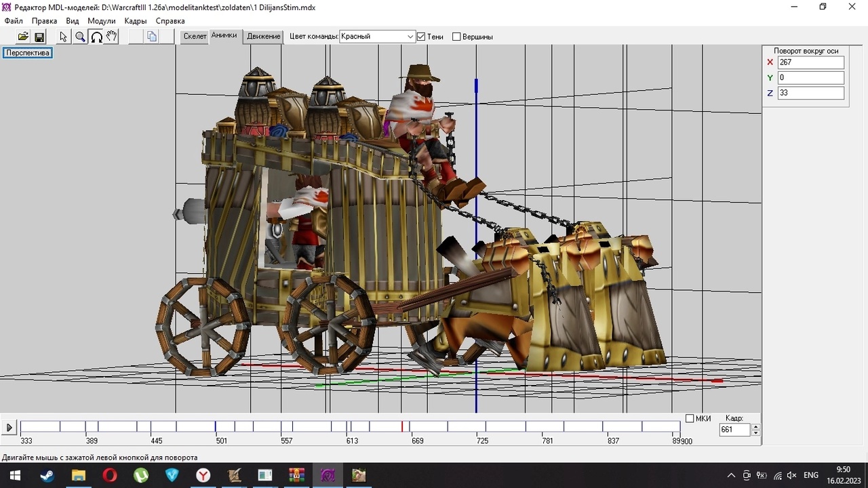Click the open file folder icon
This screenshot has height=488, width=868.
23,37
